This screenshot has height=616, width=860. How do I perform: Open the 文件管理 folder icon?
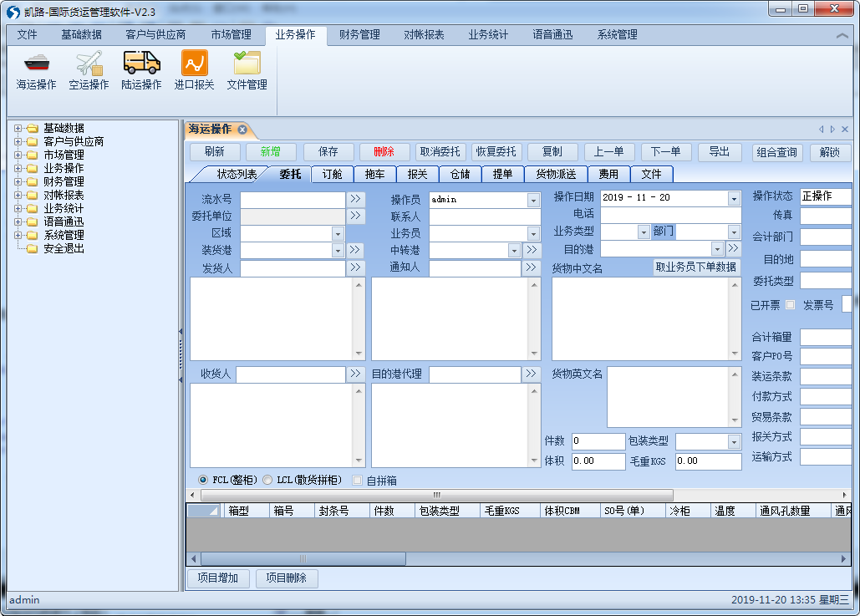coord(247,64)
